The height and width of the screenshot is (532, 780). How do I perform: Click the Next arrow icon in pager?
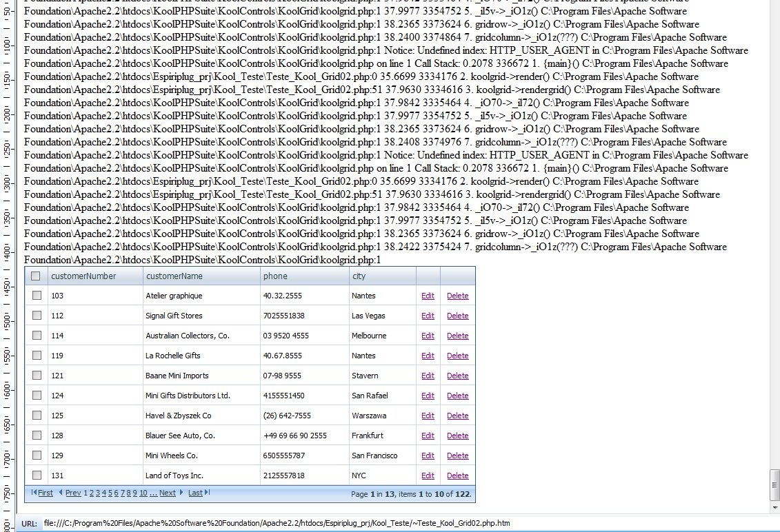(181, 492)
